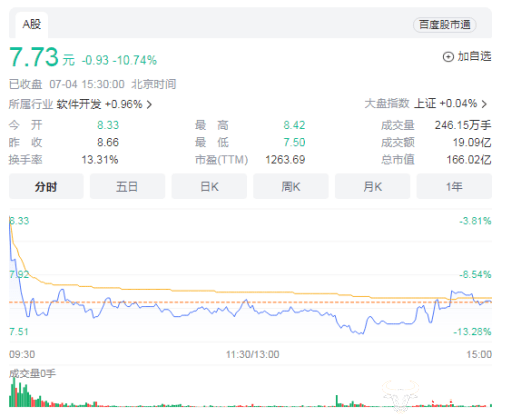
Task: Open the 软件开发 +0.96% industry link
Action: 99,104
